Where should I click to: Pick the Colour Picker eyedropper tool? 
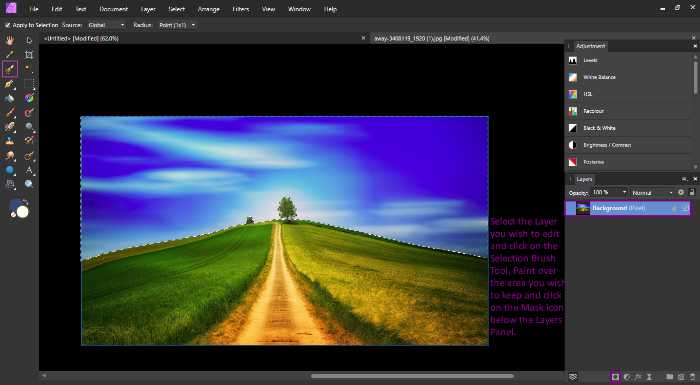point(9,55)
